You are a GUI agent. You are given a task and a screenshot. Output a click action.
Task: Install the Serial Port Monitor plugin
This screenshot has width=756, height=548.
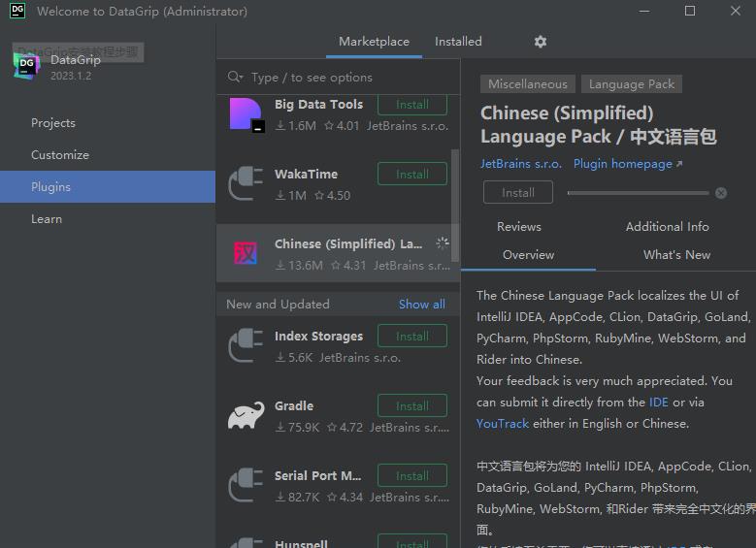[x=412, y=475]
